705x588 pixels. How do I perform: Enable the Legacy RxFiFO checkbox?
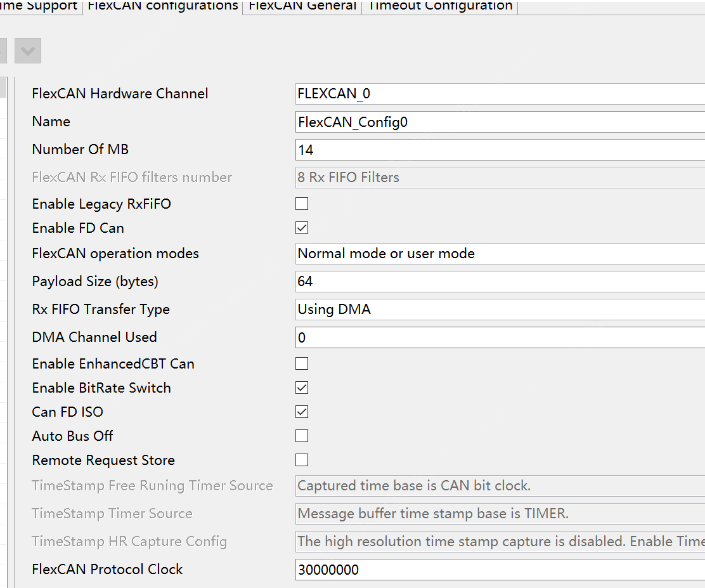(302, 204)
